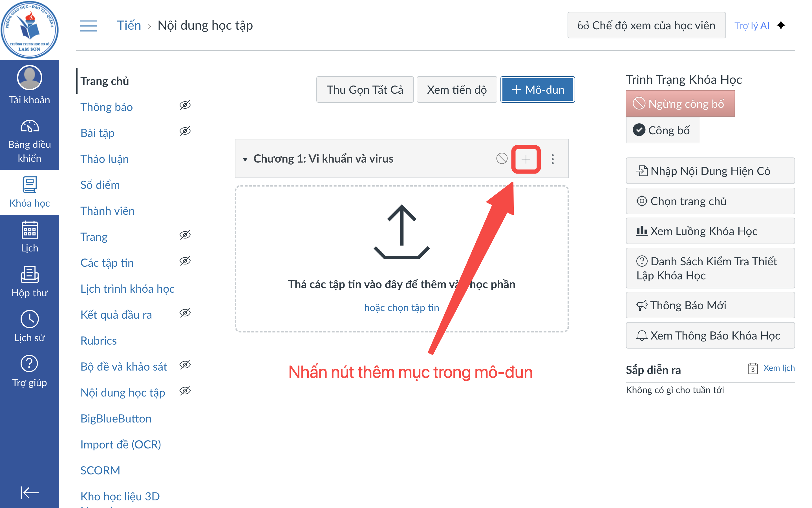Collapse the global navigation sidebar arrow

click(30, 493)
